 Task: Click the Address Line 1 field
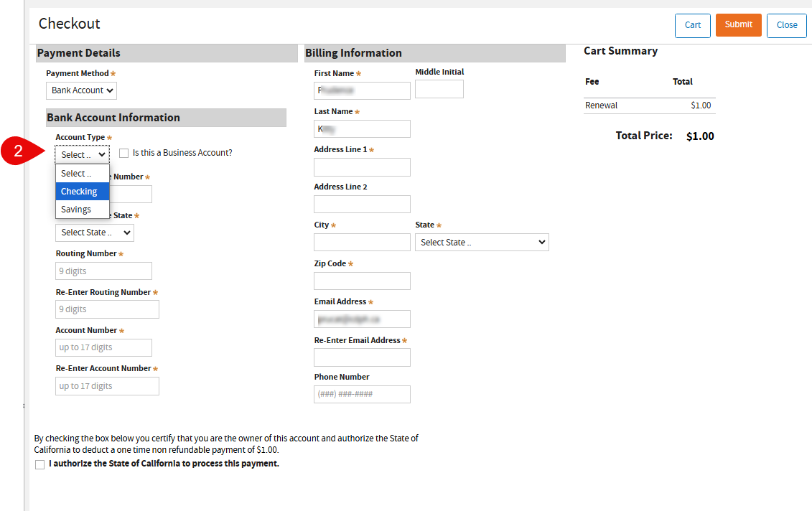point(362,167)
